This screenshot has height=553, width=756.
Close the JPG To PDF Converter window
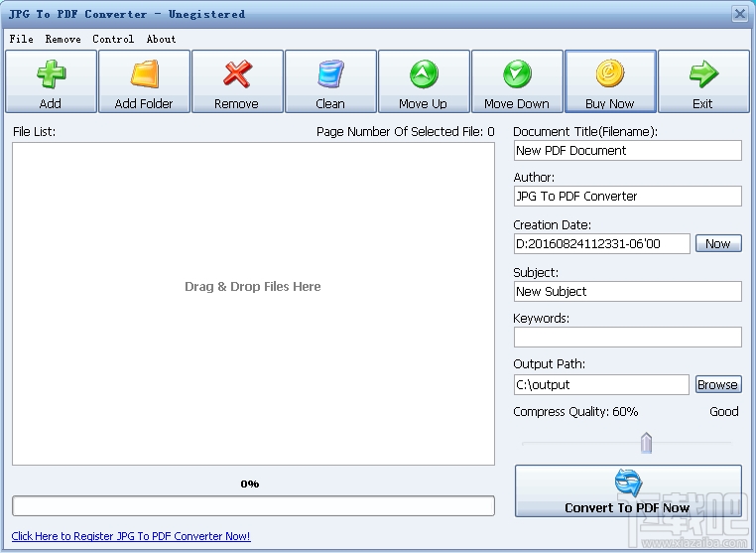(x=739, y=14)
